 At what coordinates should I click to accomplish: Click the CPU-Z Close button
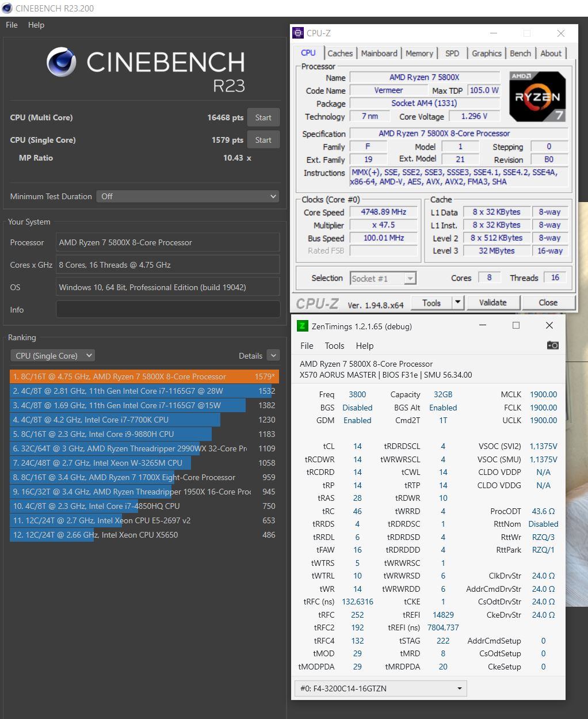pos(548,303)
